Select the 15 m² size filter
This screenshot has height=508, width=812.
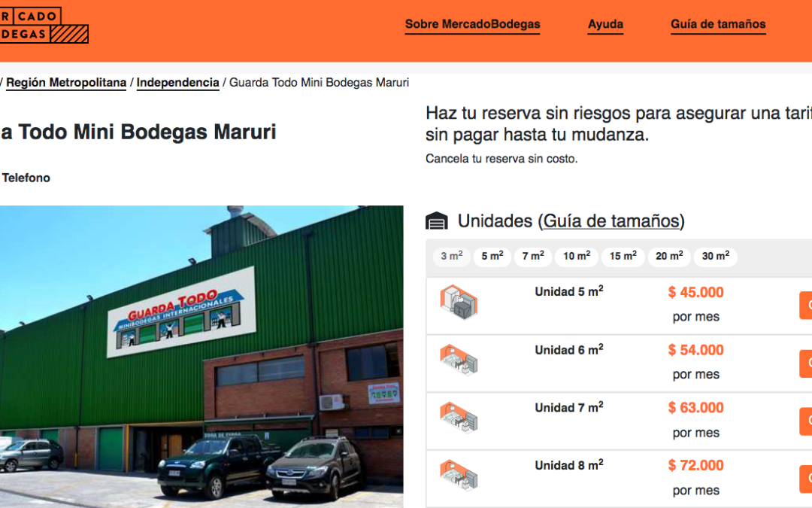click(x=623, y=256)
